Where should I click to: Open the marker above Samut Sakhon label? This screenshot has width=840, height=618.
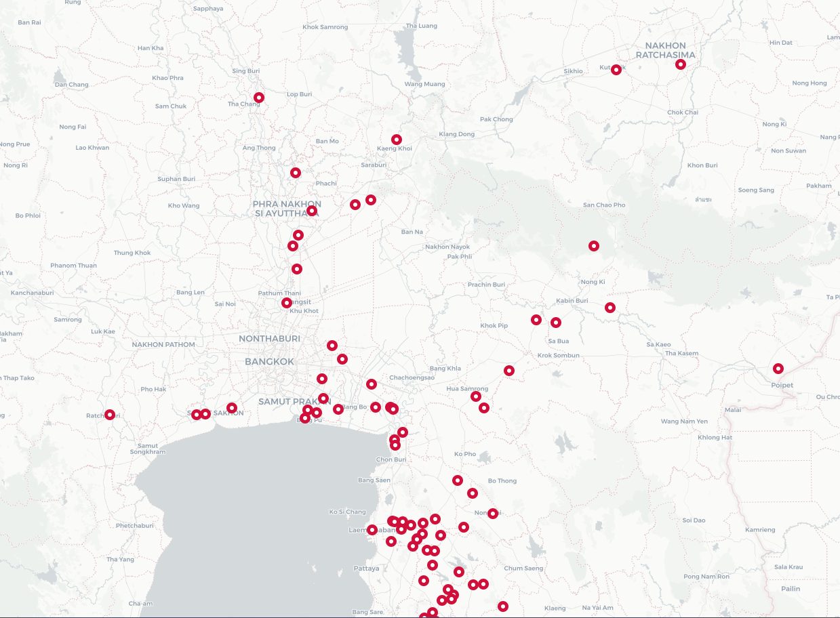[232, 408]
